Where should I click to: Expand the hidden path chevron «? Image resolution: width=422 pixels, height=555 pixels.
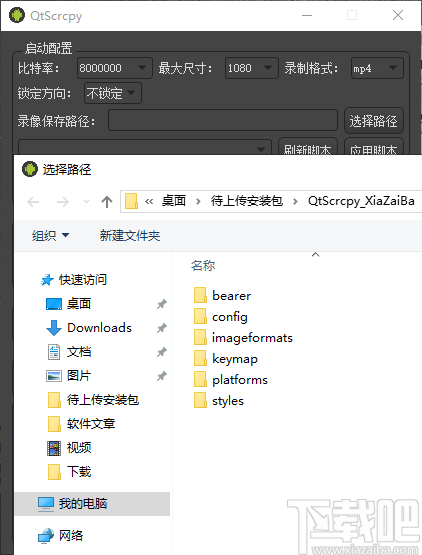click(x=149, y=201)
